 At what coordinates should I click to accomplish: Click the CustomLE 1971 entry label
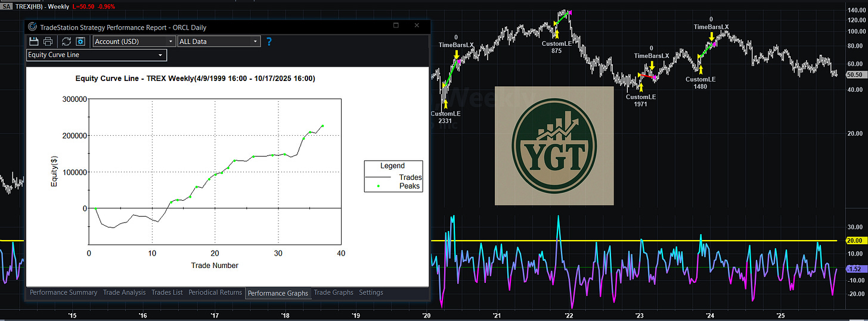641,100
